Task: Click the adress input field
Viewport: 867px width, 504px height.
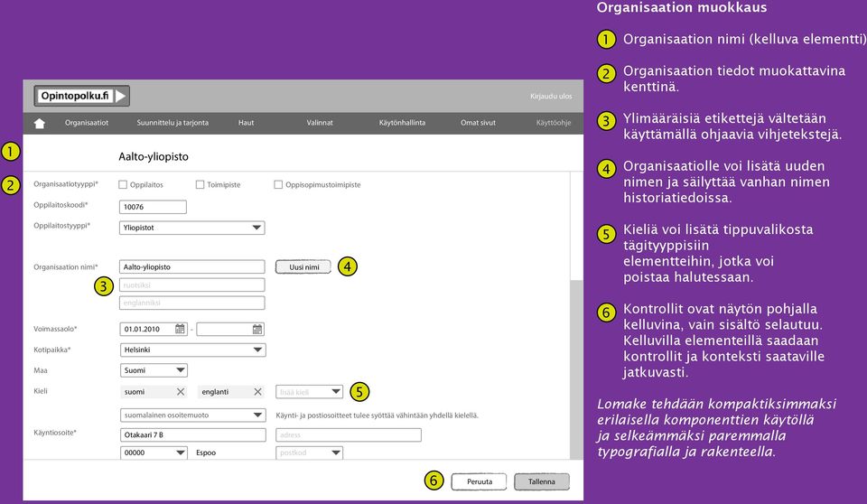Action: click(x=349, y=434)
